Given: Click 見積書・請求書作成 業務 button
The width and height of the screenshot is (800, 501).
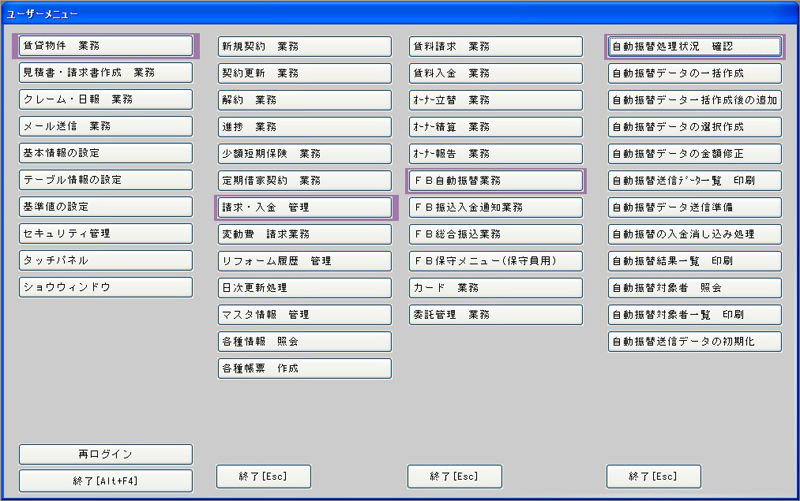Looking at the screenshot, I should pyautogui.click(x=105, y=73).
